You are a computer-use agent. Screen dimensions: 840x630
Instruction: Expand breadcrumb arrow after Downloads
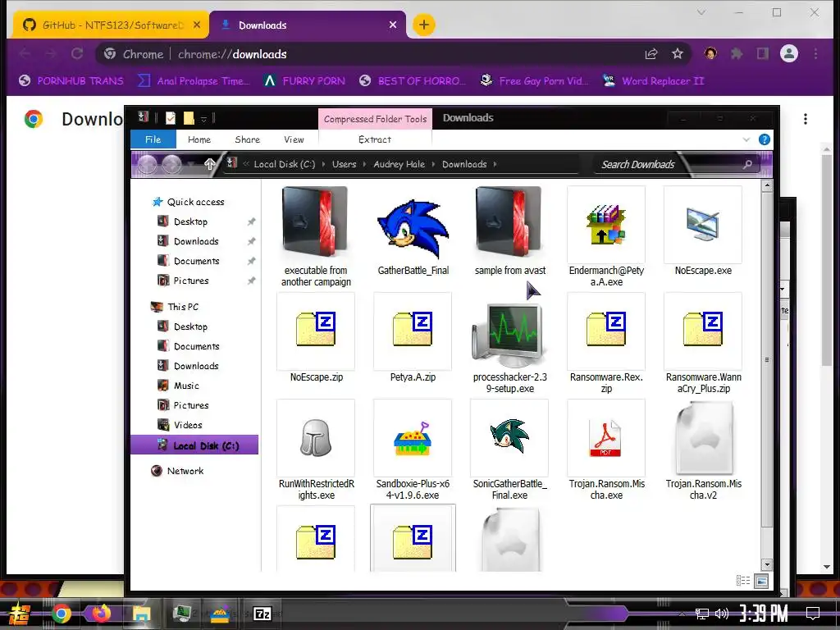point(495,164)
